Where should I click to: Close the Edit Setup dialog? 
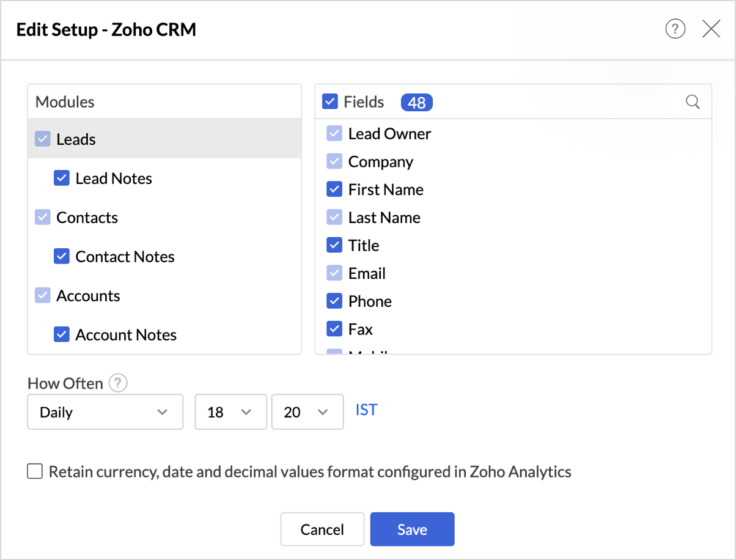tap(711, 29)
